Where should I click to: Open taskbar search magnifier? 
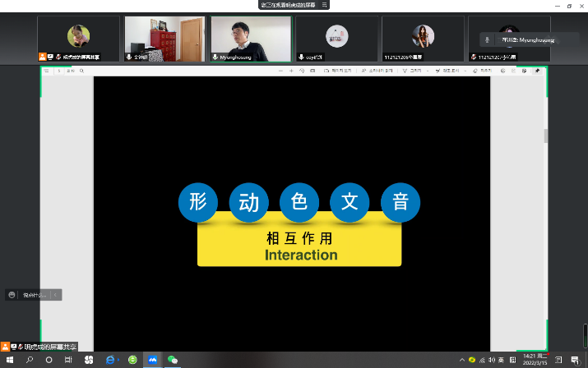(30, 360)
